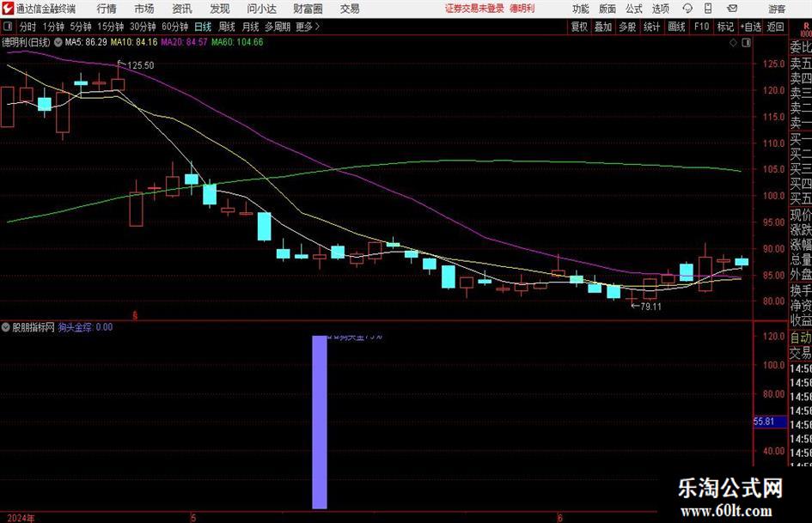Click the 德明利(日线) chart title

click(27, 42)
